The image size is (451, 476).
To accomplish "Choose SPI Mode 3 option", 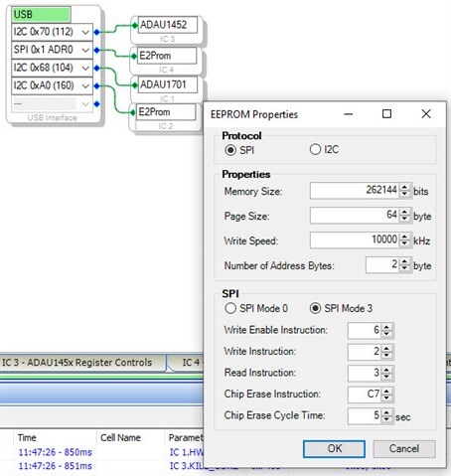I will [x=315, y=308].
